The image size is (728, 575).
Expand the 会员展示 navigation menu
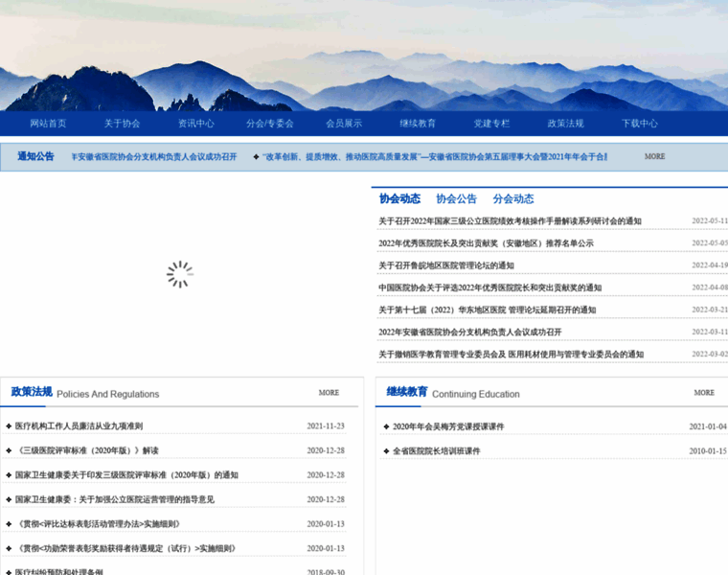(344, 124)
